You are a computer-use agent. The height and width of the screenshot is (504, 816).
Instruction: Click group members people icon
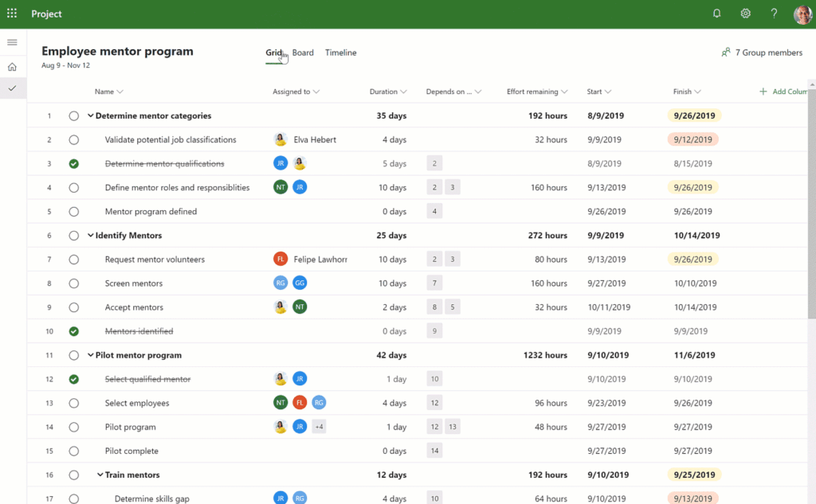click(x=726, y=53)
